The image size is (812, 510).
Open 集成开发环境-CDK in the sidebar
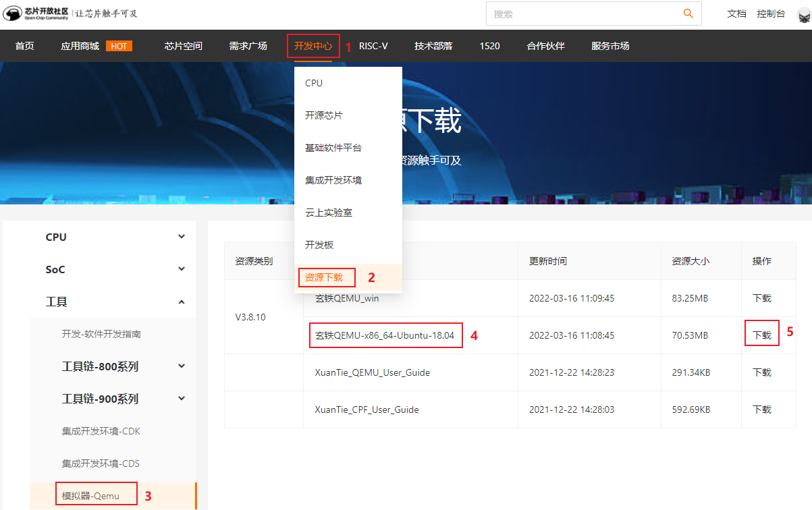pyautogui.click(x=101, y=431)
